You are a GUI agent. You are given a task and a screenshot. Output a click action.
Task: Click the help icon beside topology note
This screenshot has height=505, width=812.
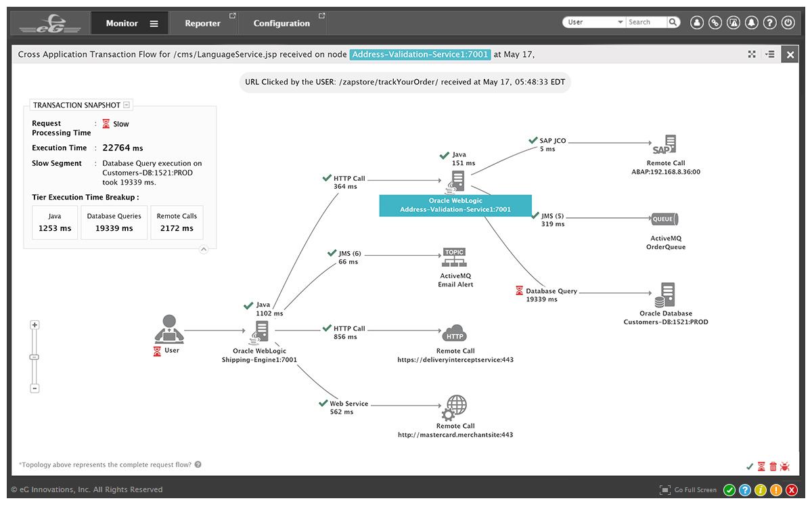[198, 465]
